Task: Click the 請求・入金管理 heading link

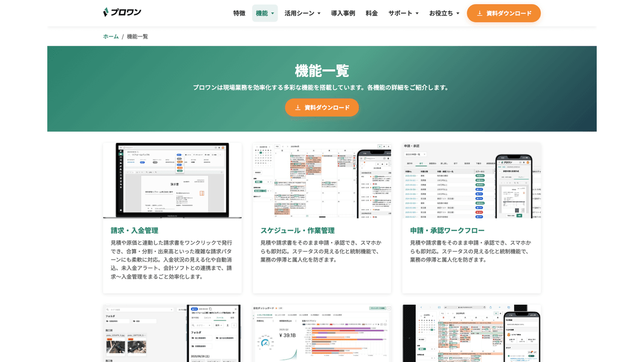Action: 134,230
